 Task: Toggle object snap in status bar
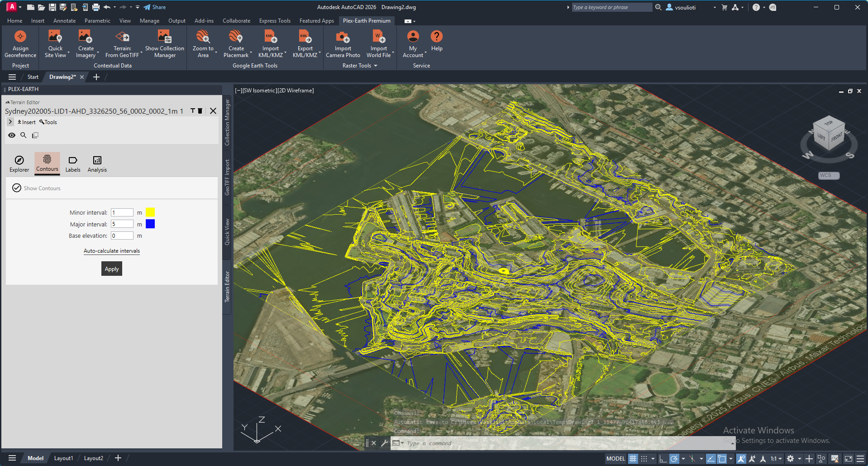[x=722, y=458]
